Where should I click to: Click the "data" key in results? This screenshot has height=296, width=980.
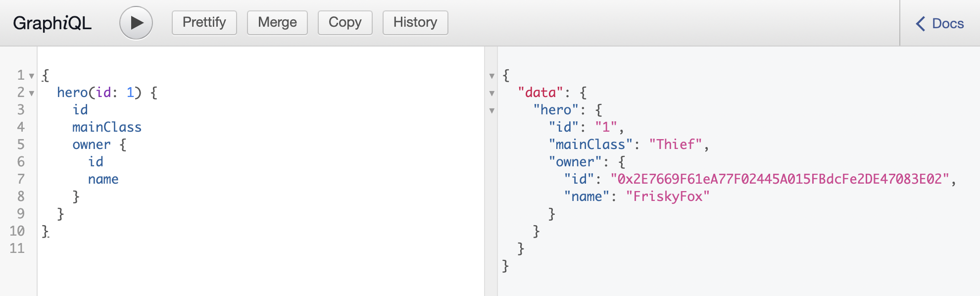tap(540, 93)
